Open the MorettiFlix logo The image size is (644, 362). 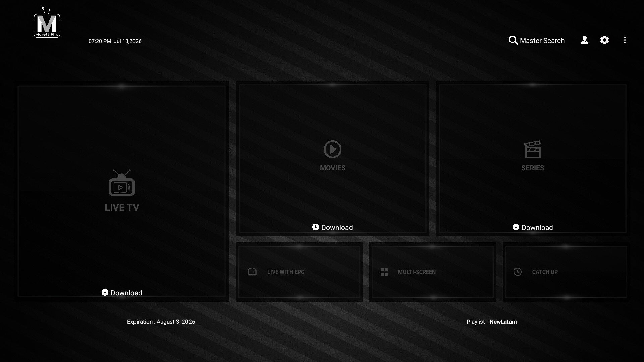click(x=47, y=22)
